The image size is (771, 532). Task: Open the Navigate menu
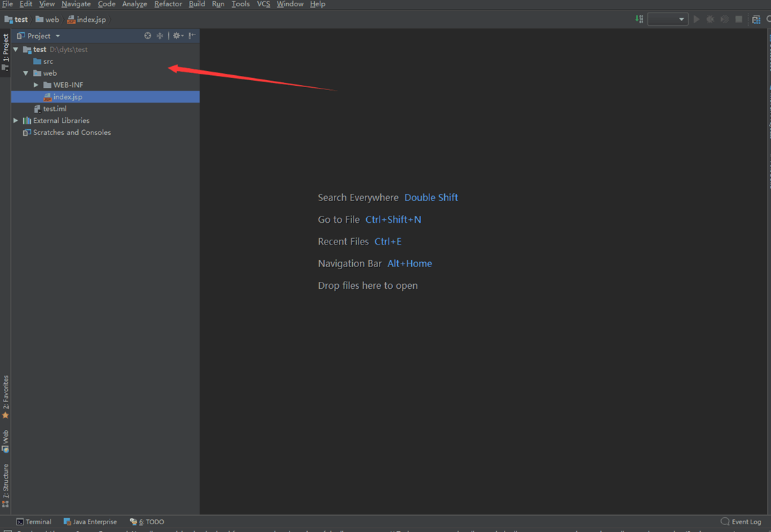[x=76, y=4]
